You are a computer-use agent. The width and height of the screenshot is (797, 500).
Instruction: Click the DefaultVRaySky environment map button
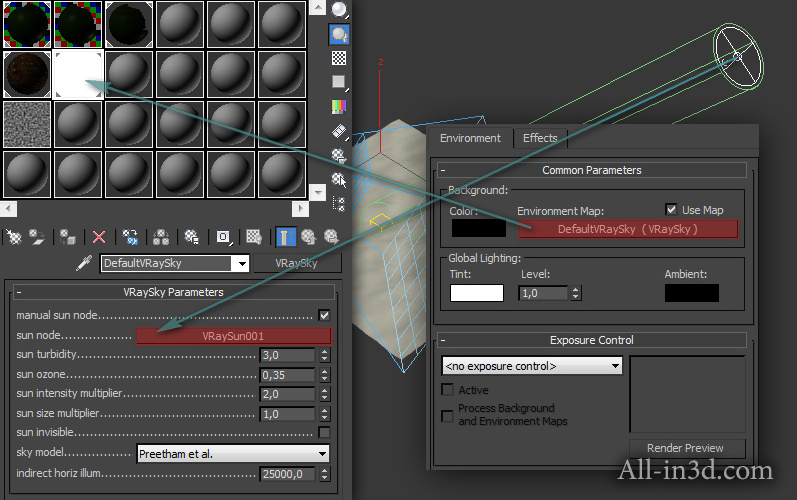627,229
